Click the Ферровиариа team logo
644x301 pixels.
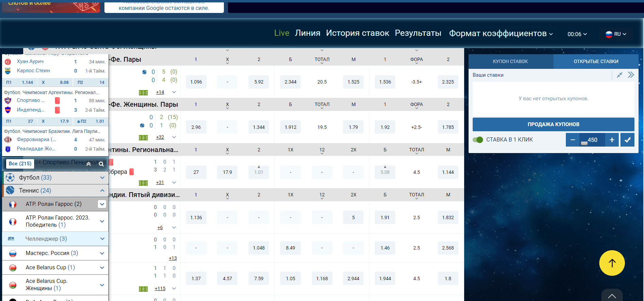(8, 139)
